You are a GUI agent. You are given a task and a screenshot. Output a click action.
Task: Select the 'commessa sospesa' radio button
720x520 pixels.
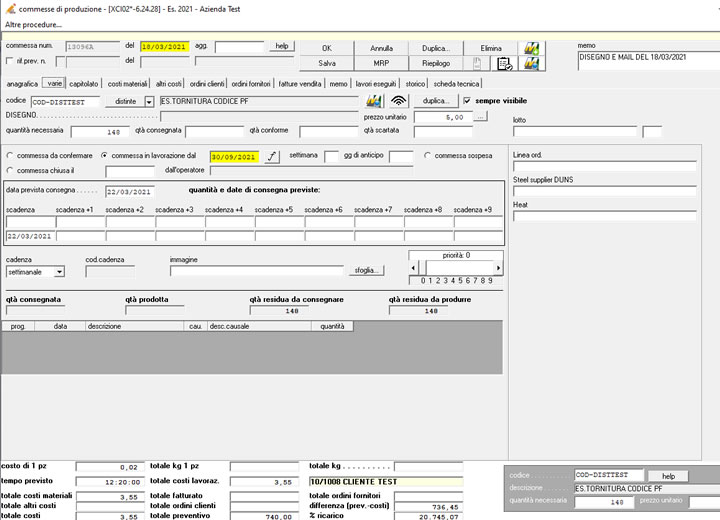click(x=428, y=155)
